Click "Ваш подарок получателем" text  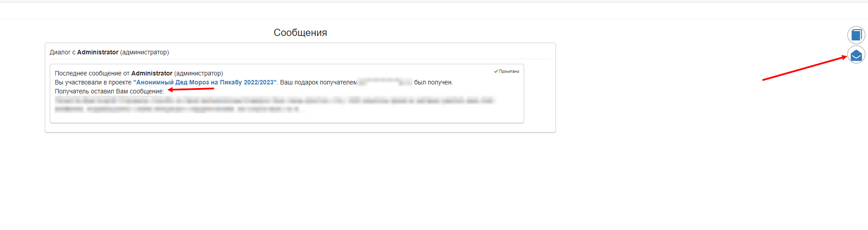318,82
